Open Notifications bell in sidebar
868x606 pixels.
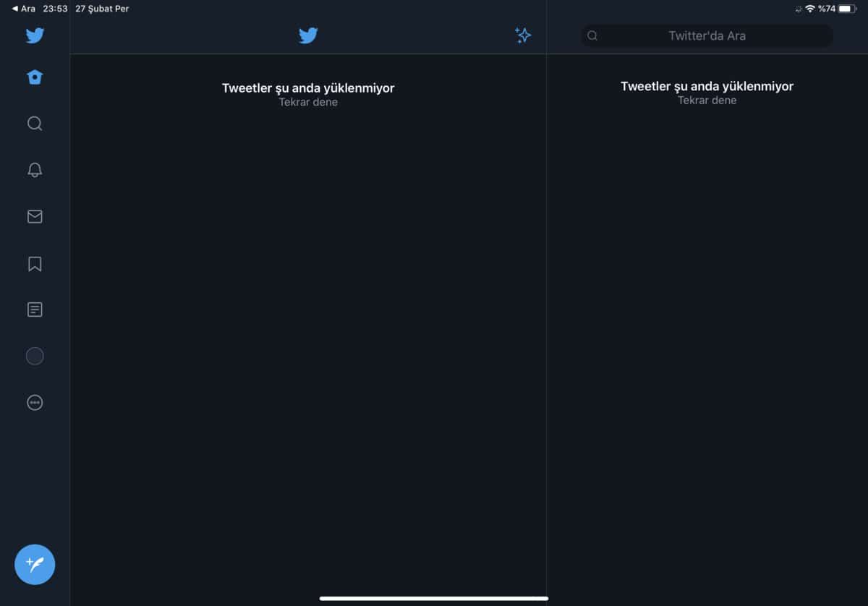click(35, 170)
